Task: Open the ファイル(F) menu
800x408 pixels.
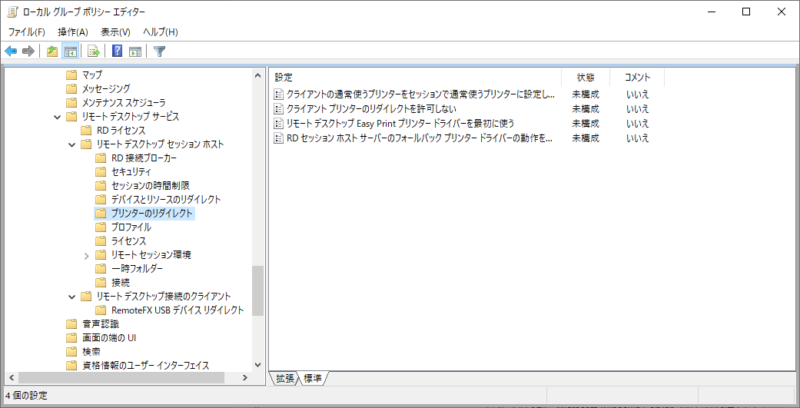Action: coord(27,32)
